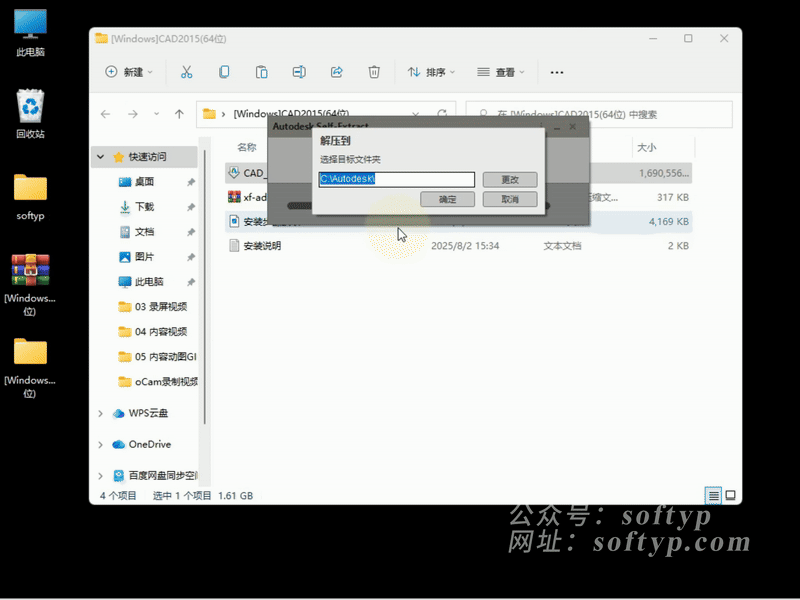The width and height of the screenshot is (800, 600).
Task: Click 确定 to confirm extraction
Action: point(447,199)
